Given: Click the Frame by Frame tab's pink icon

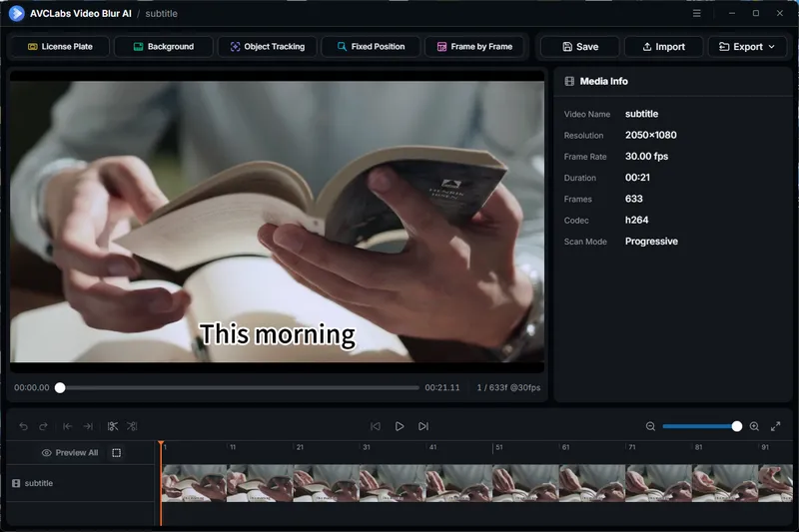Looking at the screenshot, I should 441,46.
